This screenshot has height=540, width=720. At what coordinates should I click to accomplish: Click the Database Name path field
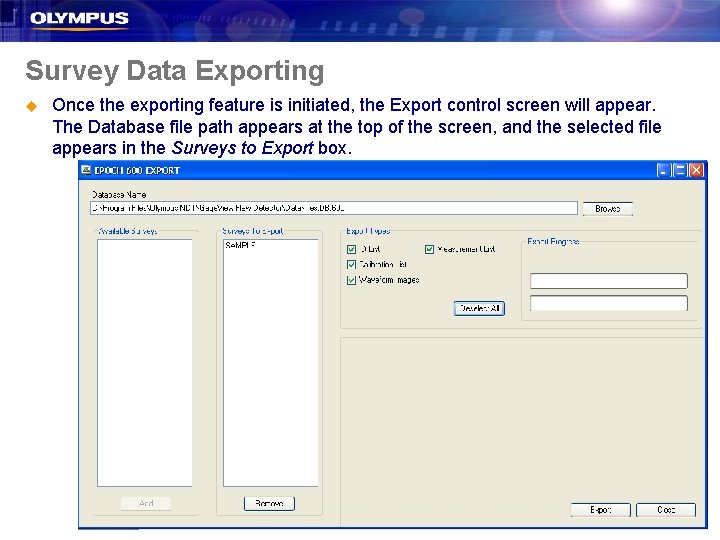(x=334, y=208)
